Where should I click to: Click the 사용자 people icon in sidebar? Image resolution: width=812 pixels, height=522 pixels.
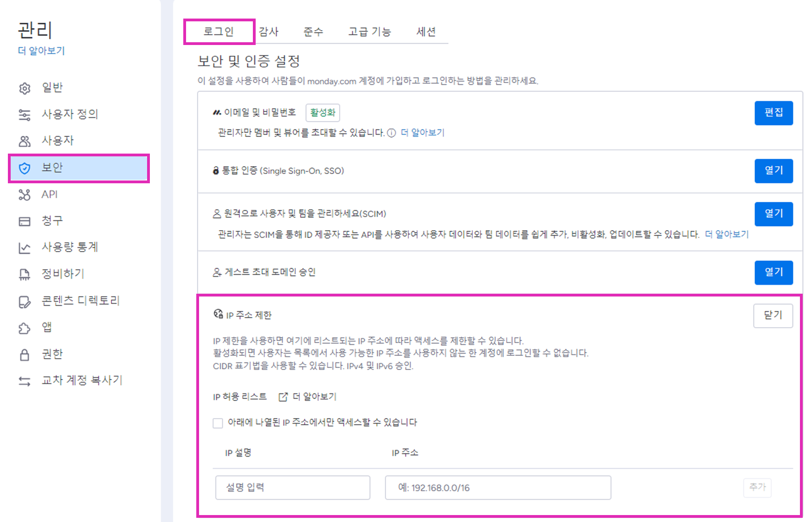point(25,140)
